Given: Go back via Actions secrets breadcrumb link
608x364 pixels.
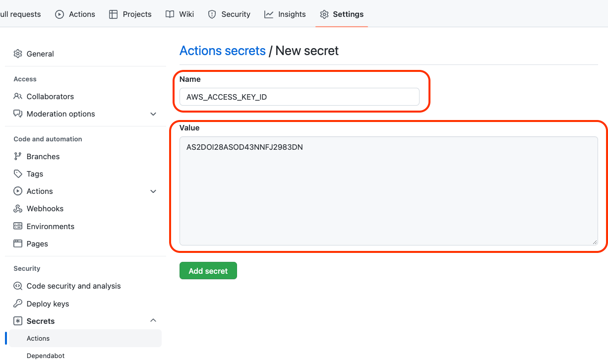Looking at the screenshot, I should 222,51.
